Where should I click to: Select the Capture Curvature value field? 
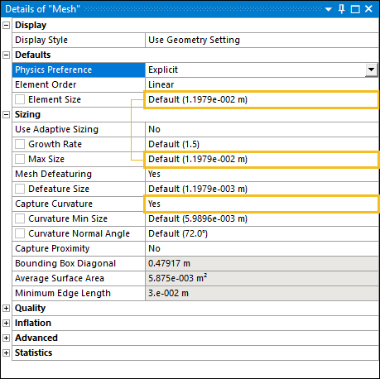pyautogui.click(x=262, y=204)
